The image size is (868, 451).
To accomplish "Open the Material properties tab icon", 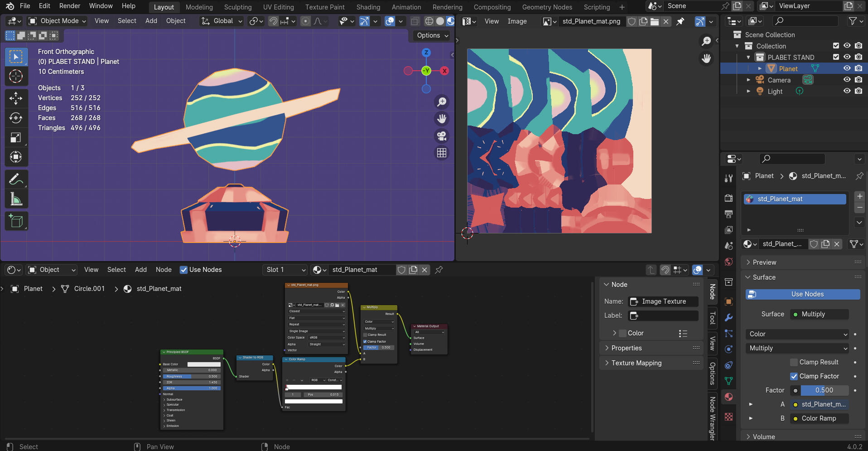I will tap(728, 397).
